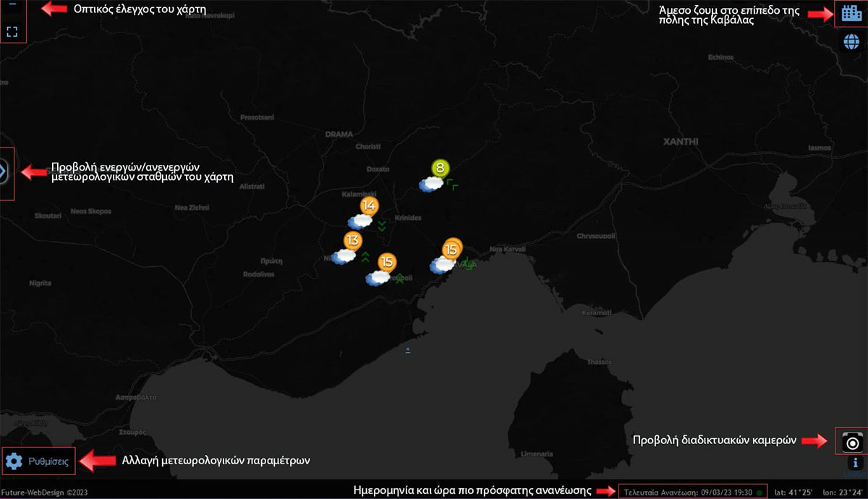Zoom out the map with minus button
Image resolution: width=868 pixels, height=499 pixels.
pos(12,4)
